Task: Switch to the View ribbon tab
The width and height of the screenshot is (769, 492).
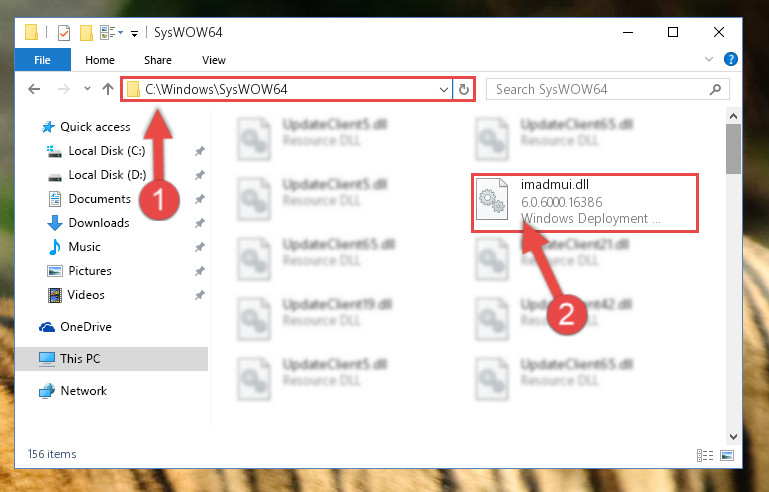Action: pyautogui.click(x=214, y=60)
